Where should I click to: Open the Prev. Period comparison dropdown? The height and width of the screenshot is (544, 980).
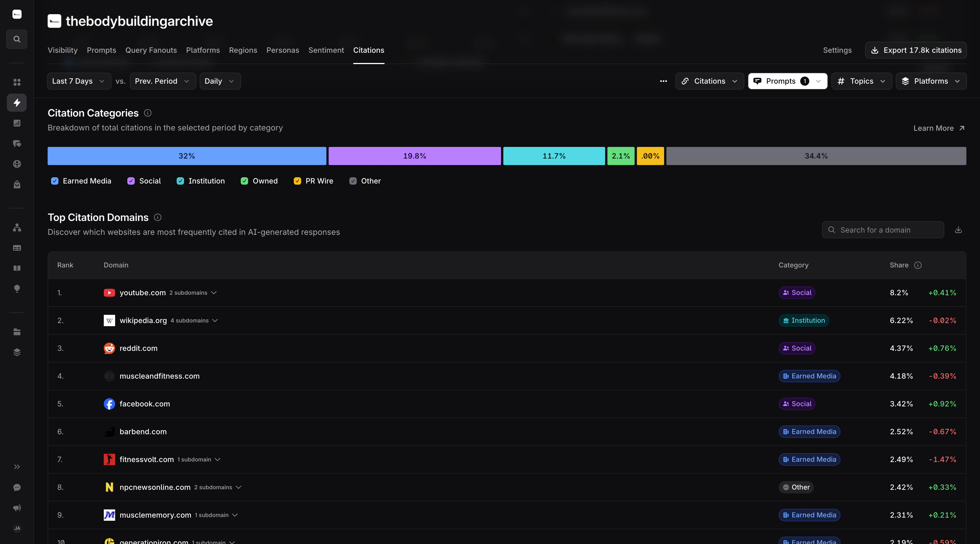163,81
